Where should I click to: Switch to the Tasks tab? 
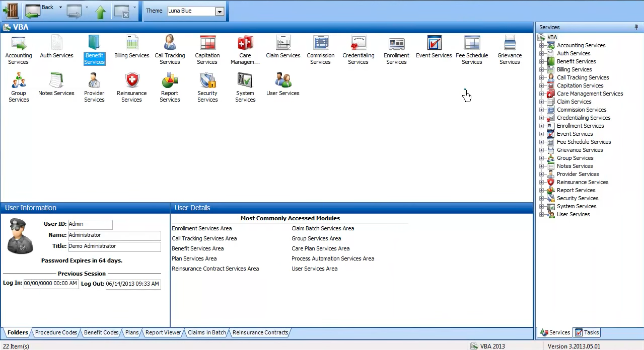pos(586,332)
